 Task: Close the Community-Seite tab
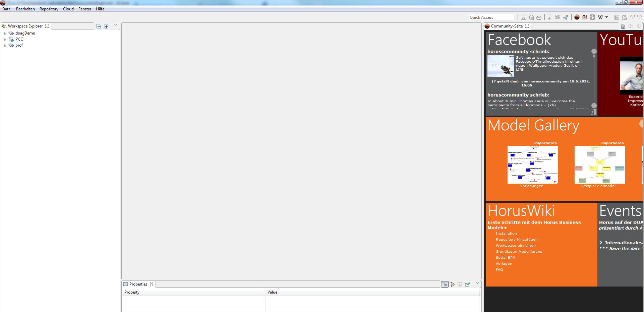click(527, 26)
